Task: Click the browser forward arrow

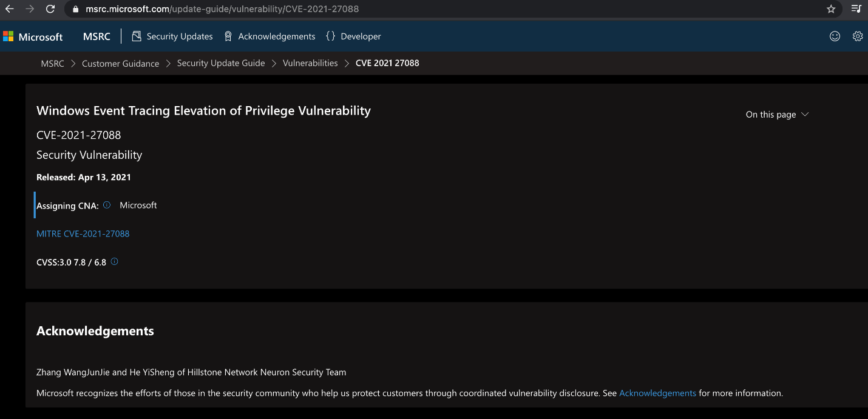Action: tap(30, 9)
